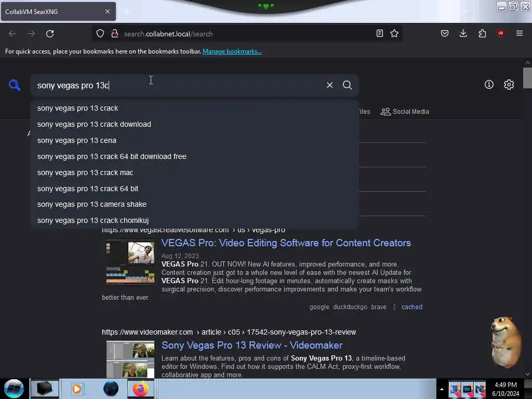Go forward using the forward arrow
The height and width of the screenshot is (399, 532).
coord(31,34)
